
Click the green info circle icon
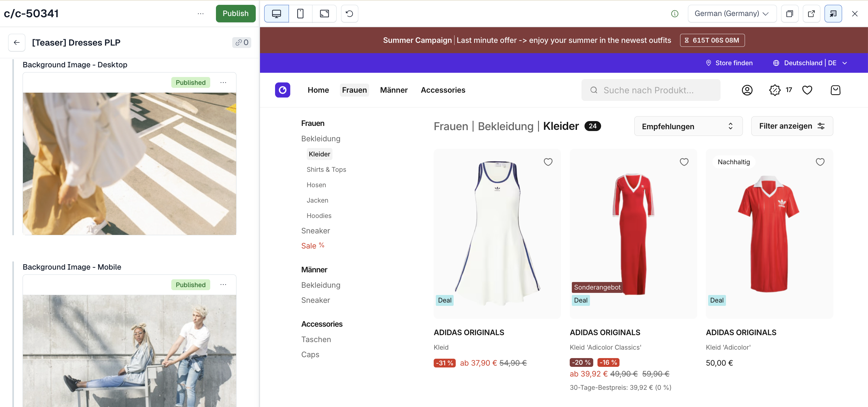pyautogui.click(x=675, y=14)
